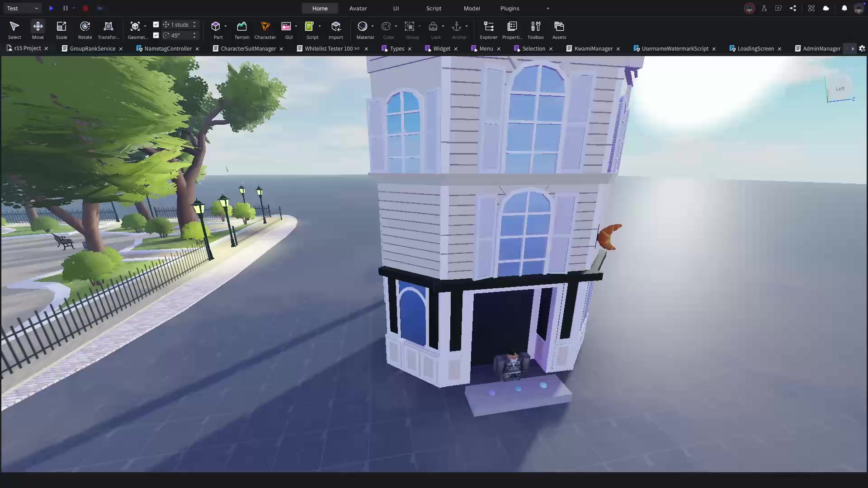Open the Test mode dropdown
The width and height of the screenshot is (868, 488).
click(22, 8)
